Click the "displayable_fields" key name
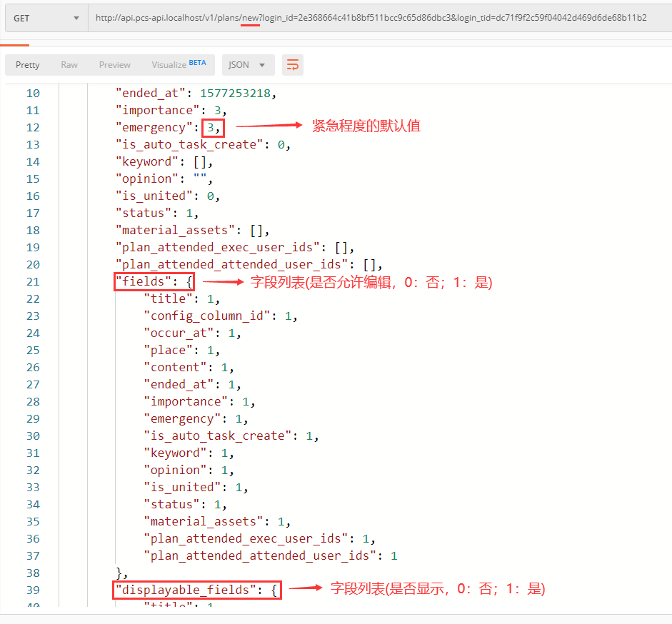Viewport: 672px width, 624px height. pyautogui.click(x=189, y=590)
